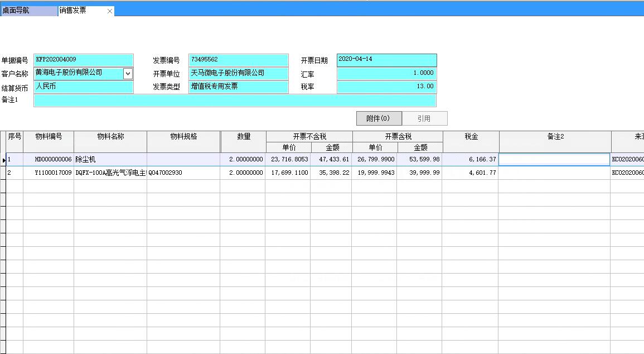This screenshot has width=644, height=354.
Task: Click the 税金 column header
Action: (x=471, y=137)
